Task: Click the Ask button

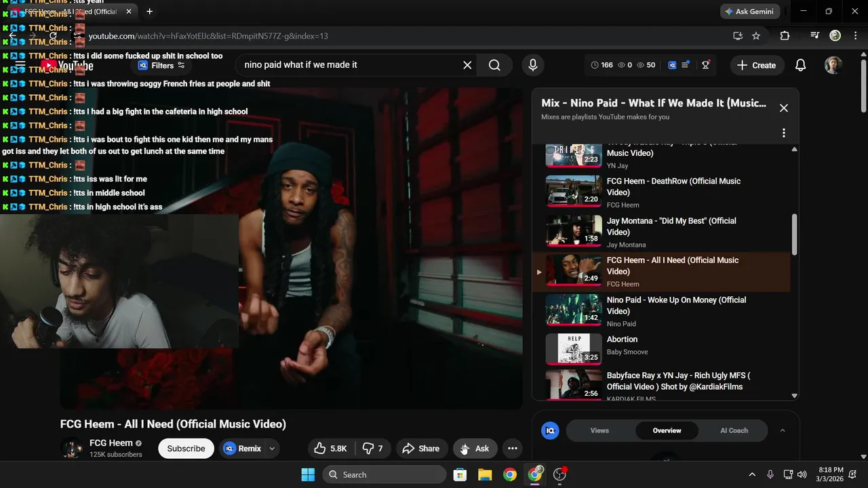Action: 475,449
